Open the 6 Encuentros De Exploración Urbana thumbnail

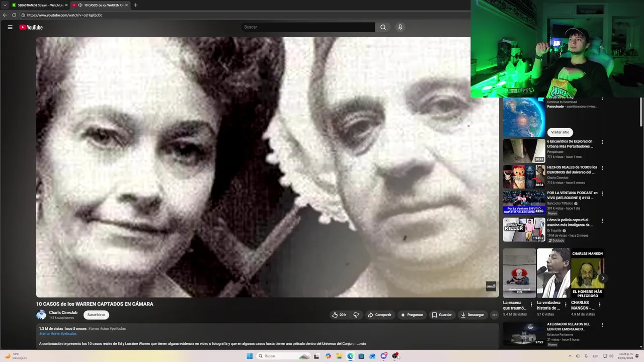point(524,150)
